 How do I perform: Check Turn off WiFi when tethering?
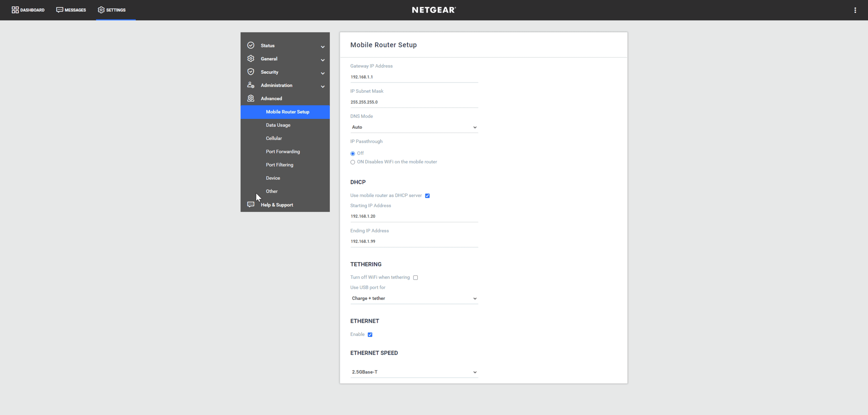(x=415, y=277)
